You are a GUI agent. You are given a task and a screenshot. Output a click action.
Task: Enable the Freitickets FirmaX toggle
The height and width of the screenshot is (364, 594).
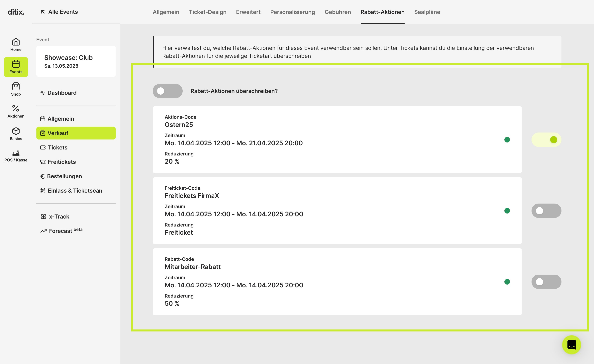(546, 211)
